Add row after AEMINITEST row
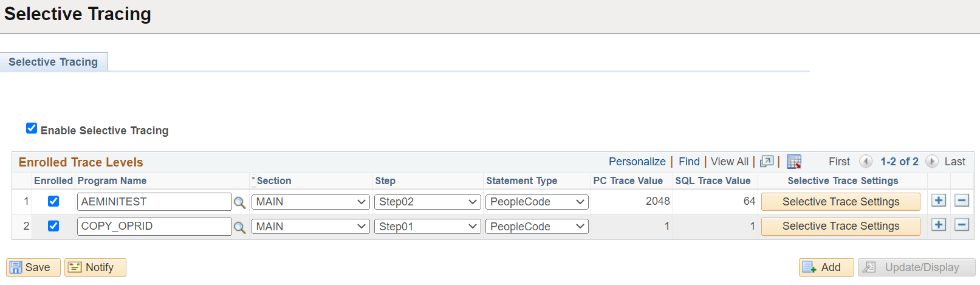Viewport: 980px width, 285px height. point(939,201)
